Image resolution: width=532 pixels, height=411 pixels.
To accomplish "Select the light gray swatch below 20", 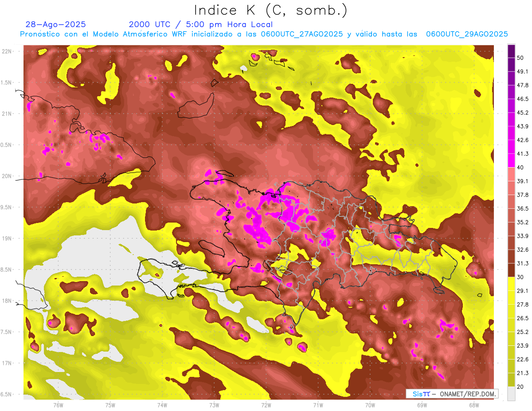I will [511, 393].
